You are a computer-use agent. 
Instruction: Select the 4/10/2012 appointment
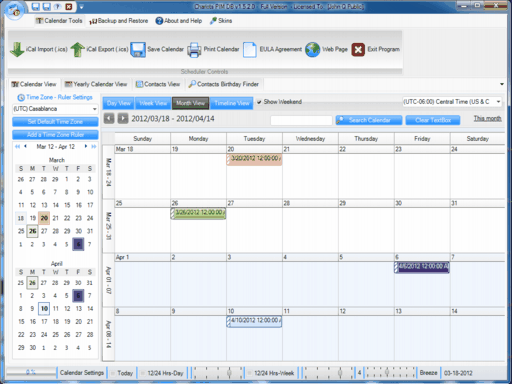tap(254, 321)
